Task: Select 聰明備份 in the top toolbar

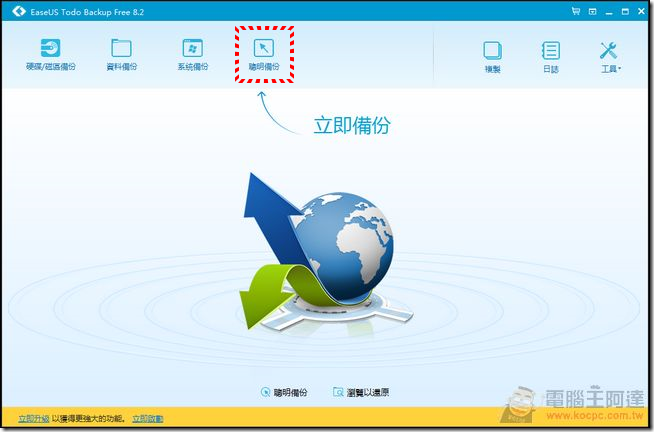Action: (x=264, y=54)
